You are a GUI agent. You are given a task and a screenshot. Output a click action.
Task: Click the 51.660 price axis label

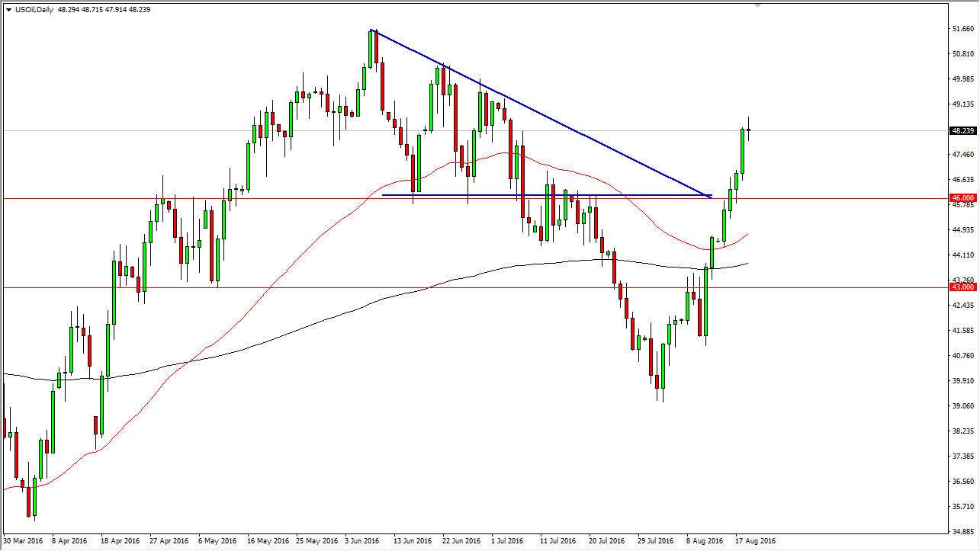click(963, 29)
